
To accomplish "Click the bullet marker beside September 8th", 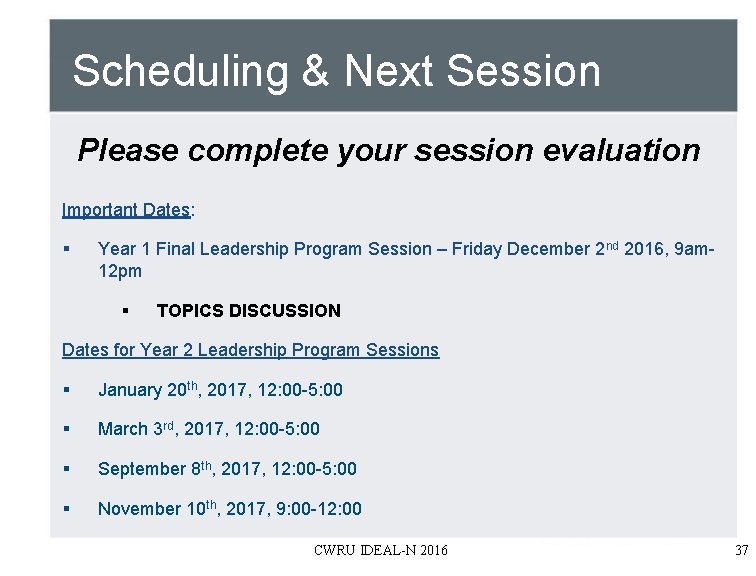I will click(x=67, y=469).
